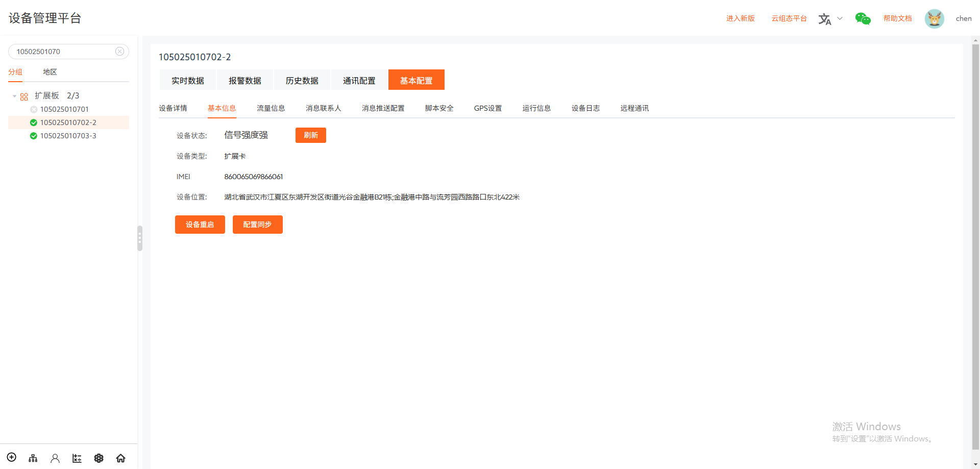The width and height of the screenshot is (980, 469).
Task: Follow the 进入新版 link
Action: pyautogui.click(x=741, y=18)
